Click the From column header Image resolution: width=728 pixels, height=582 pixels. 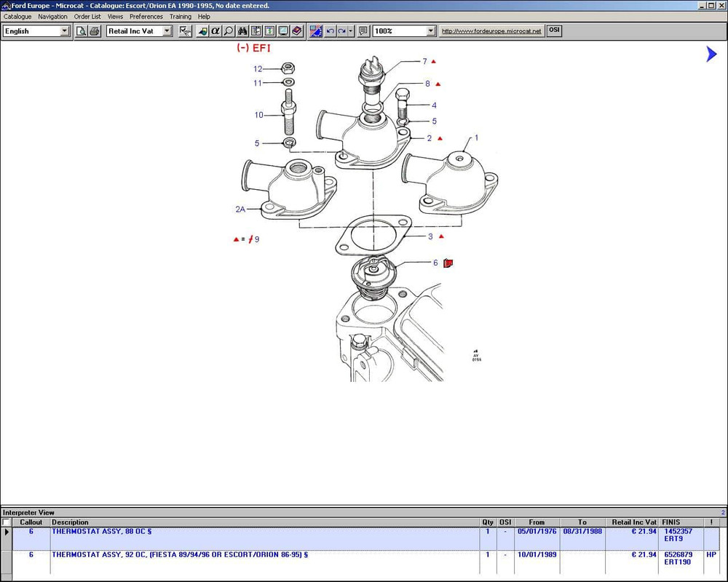click(537, 522)
